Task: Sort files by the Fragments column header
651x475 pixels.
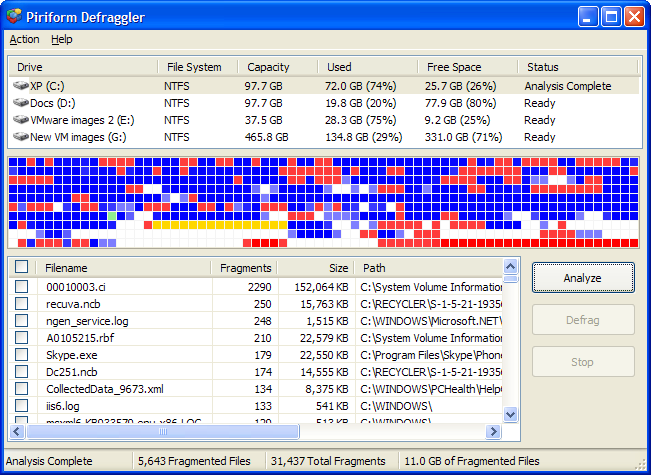Action: tap(245, 268)
